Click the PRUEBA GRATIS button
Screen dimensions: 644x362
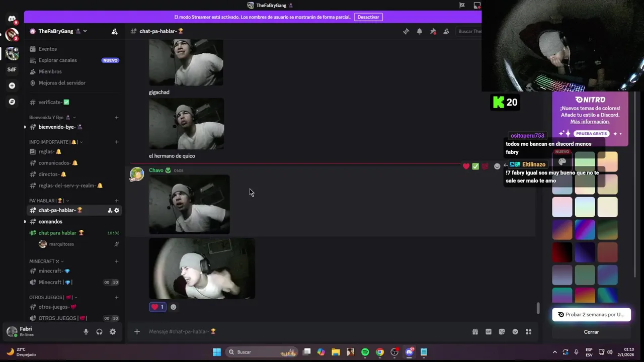[x=592, y=134]
